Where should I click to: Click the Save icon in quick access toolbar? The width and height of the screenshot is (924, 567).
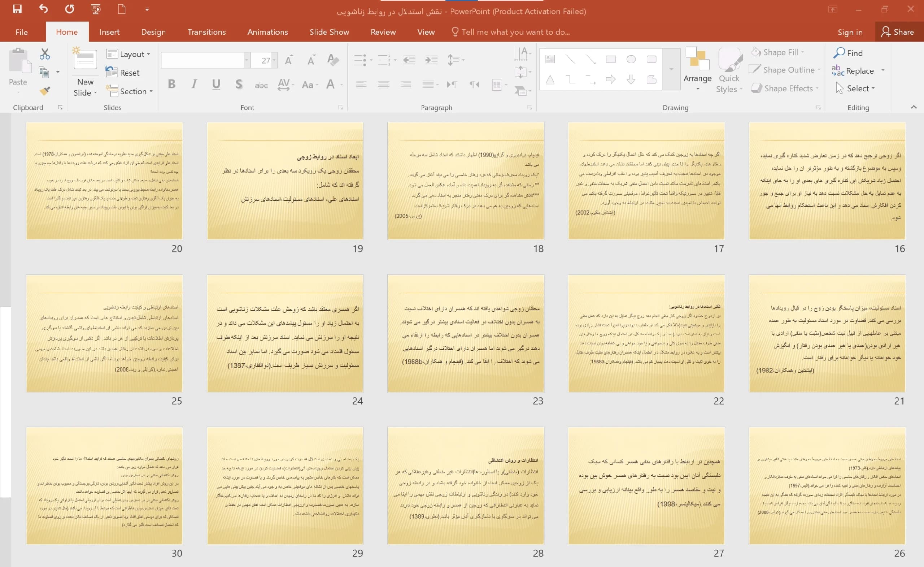17,9
